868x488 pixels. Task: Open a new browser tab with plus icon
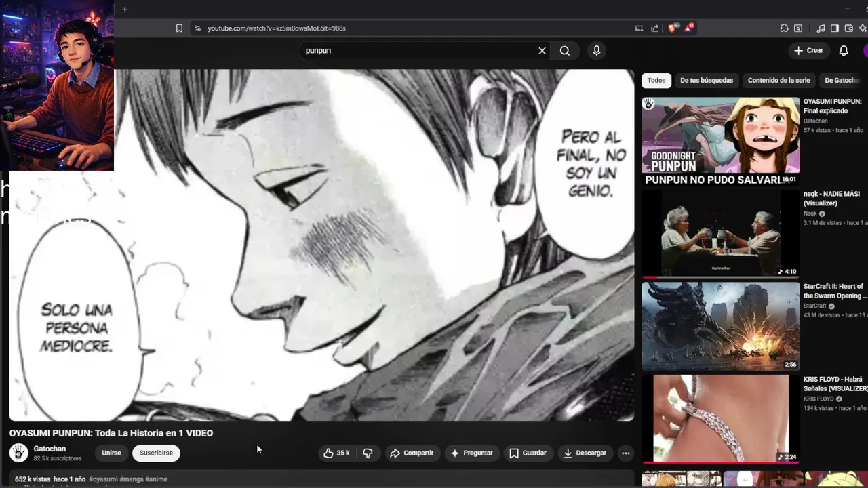[x=125, y=9]
